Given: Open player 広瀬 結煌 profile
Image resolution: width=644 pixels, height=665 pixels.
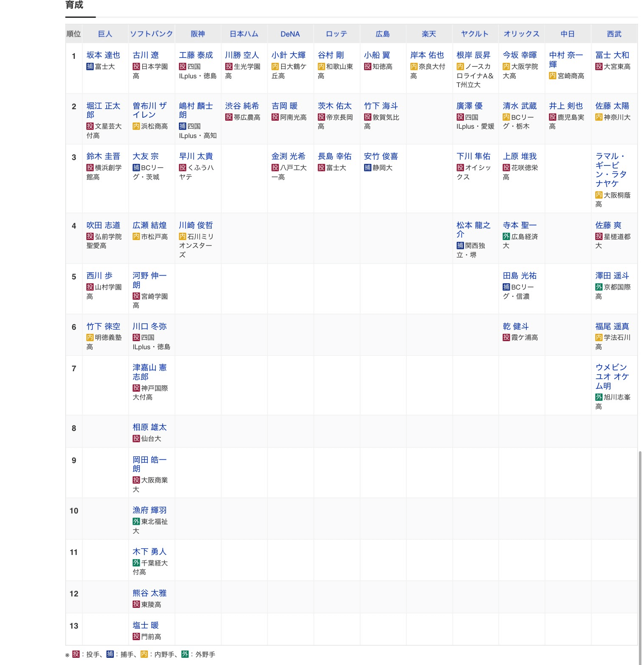Looking at the screenshot, I should (149, 225).
